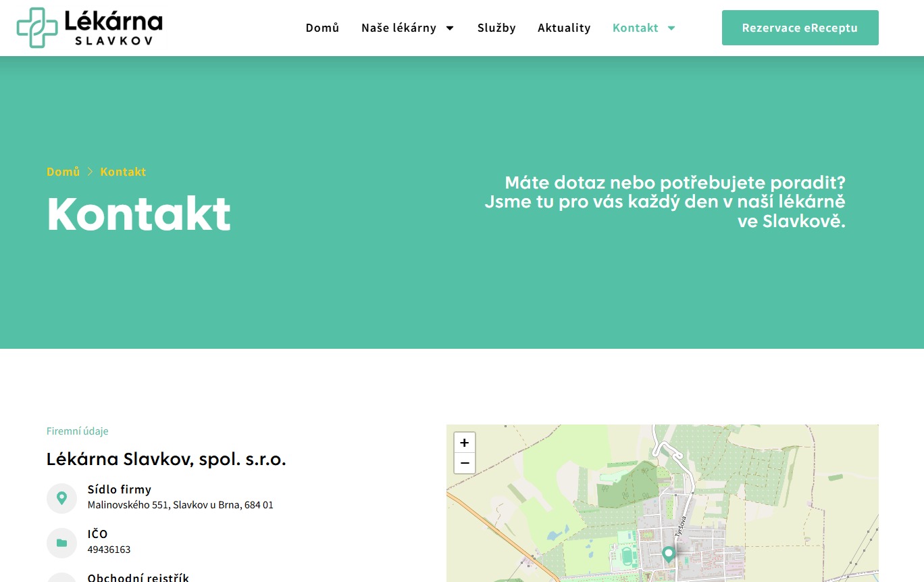Click the Lékárna Slavkov cross logo
Viewport: 924px width, 582px height.
(x=38, y=28)
